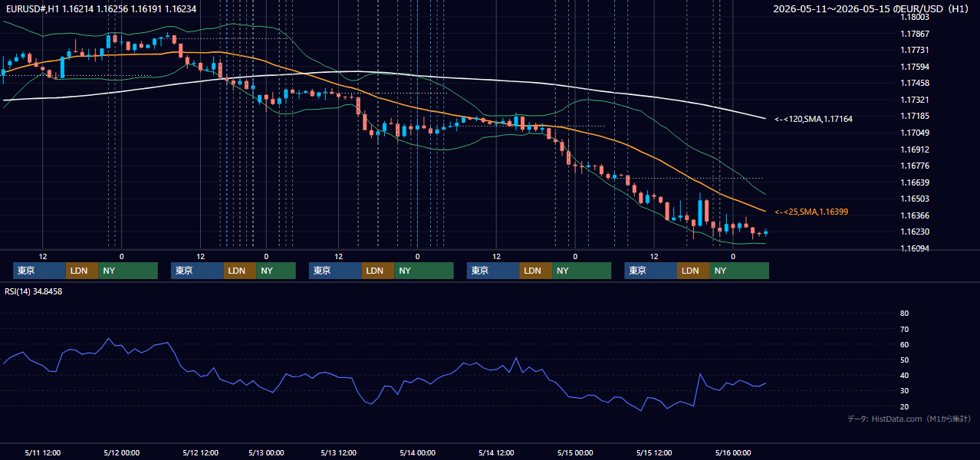Click the RSI scale value 30
Viewport: 980px width, 460px height.
pos(904,391)
